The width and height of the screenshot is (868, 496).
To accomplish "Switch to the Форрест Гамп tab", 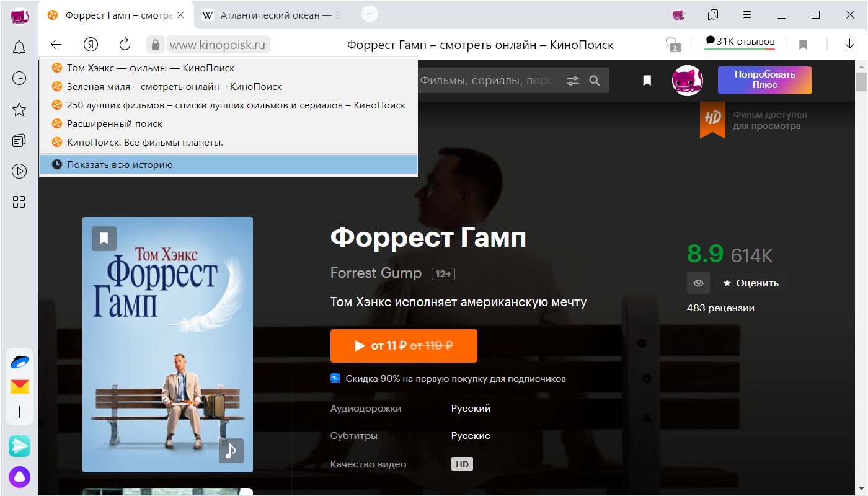I will 116,15.
